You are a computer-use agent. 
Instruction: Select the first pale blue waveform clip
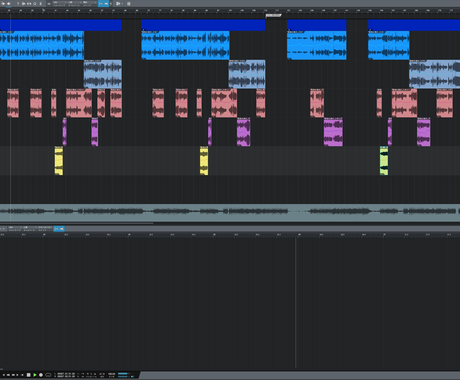tap(103, 74)
